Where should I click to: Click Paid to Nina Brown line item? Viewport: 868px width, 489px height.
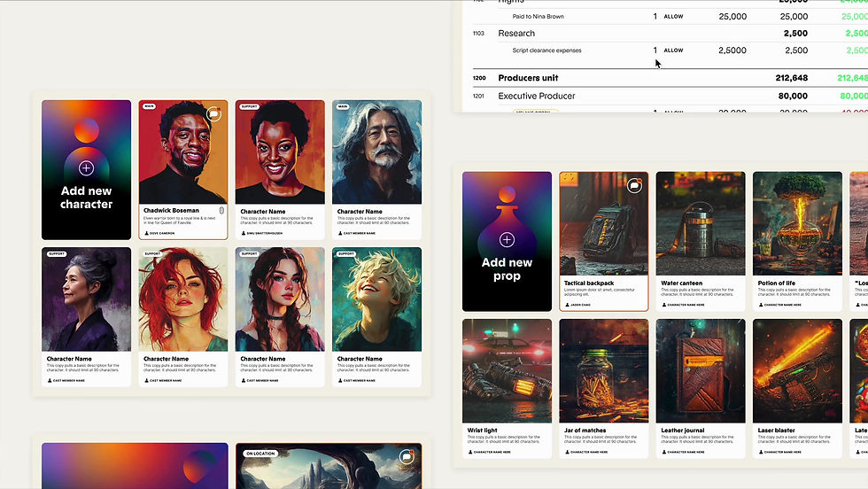click(x=539, y=17)
